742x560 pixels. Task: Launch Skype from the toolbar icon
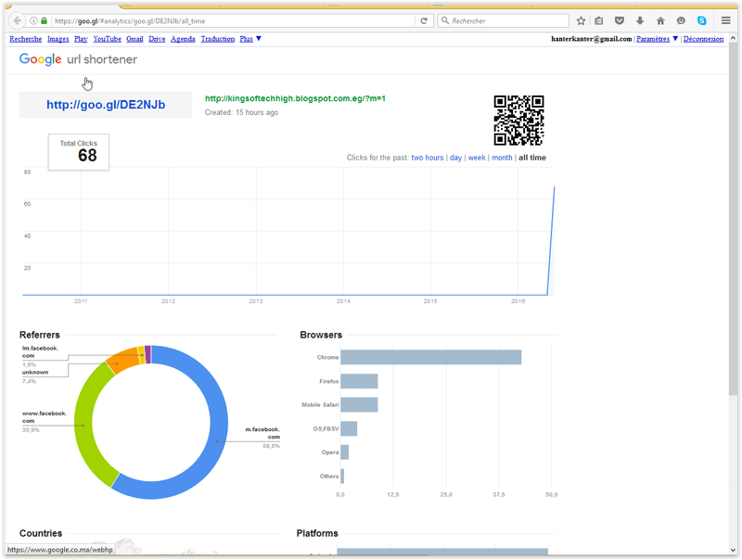coord(701,20)
